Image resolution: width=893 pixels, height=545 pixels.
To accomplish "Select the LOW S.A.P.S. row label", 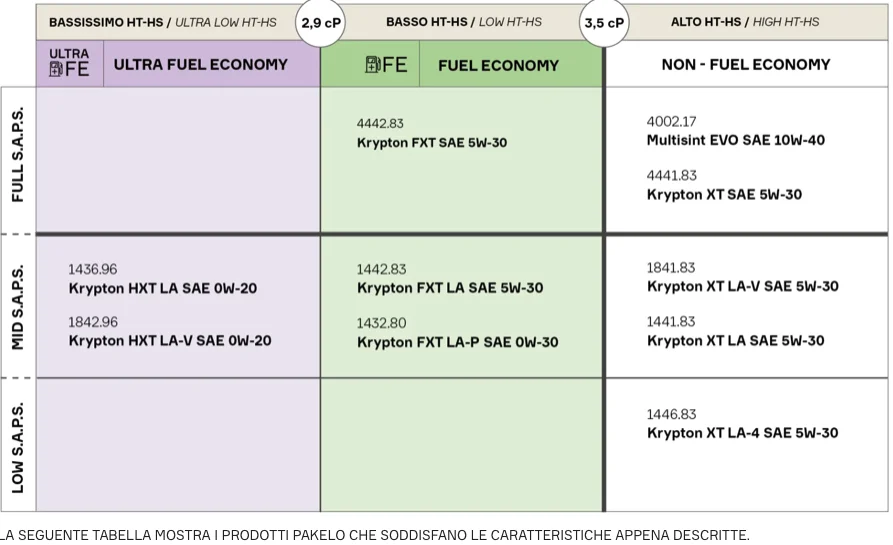I will 18,448.
